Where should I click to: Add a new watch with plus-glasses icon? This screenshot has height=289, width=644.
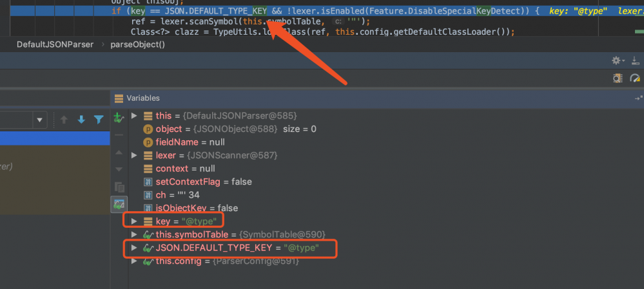(x=119, y=118)
